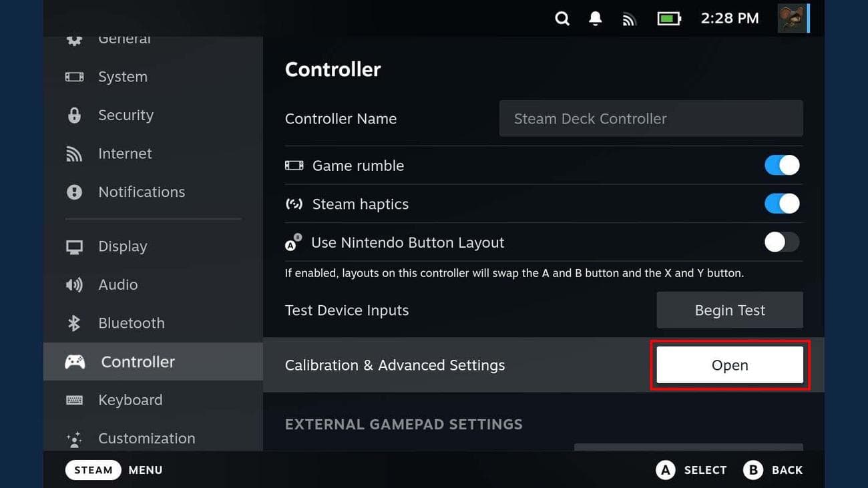Turn off Steam haptics
This screenshot has width=868, height=488.
coord(781,204)
